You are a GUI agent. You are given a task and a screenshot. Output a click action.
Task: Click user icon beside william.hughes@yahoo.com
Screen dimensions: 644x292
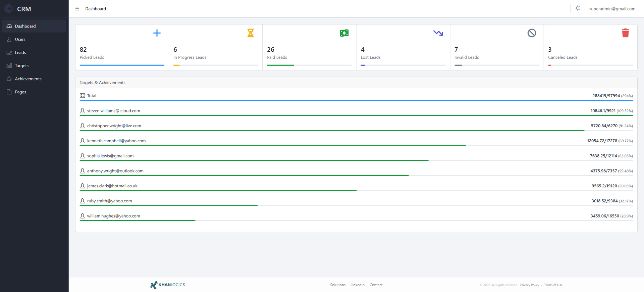(x=82, y=216)
